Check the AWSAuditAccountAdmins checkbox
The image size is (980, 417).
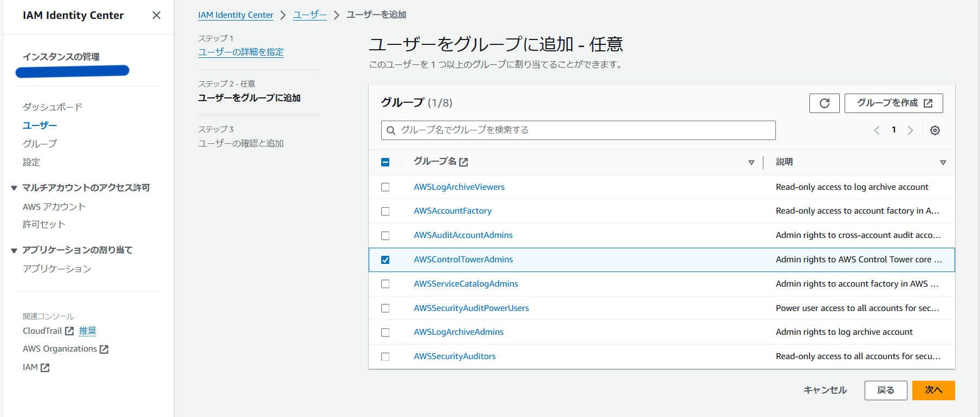click(x=385, y=236)
